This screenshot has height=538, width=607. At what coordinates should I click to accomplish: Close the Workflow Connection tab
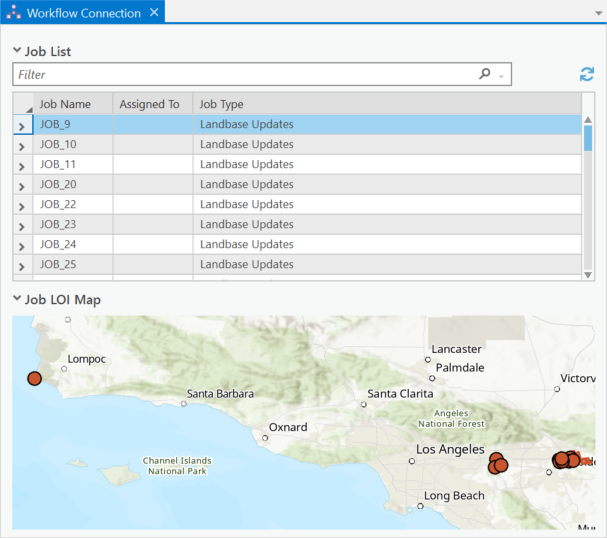pyautogui.click(x=153, y=13)
